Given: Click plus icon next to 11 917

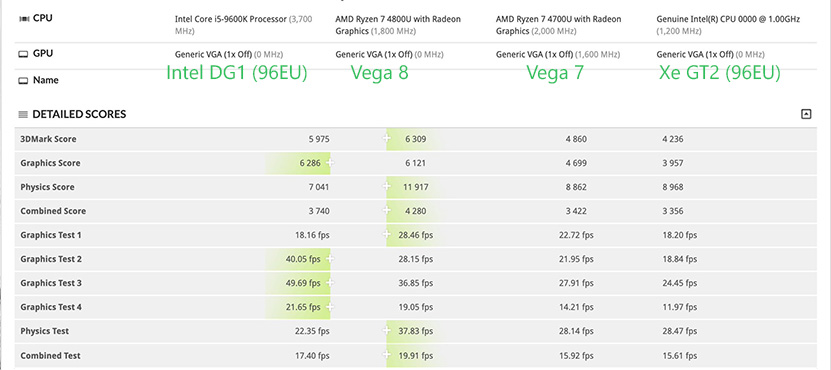Looking at the screenshot, I should click(x=387, y=187).
